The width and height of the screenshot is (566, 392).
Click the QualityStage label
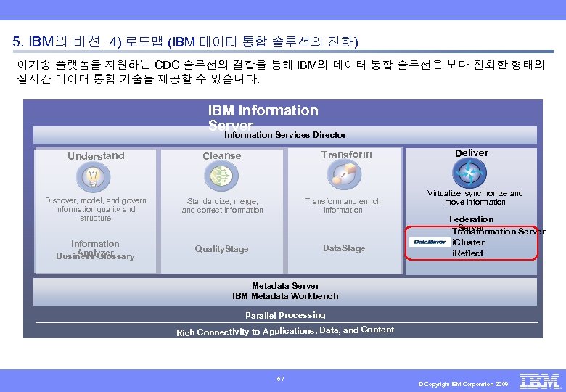[221, 249]
